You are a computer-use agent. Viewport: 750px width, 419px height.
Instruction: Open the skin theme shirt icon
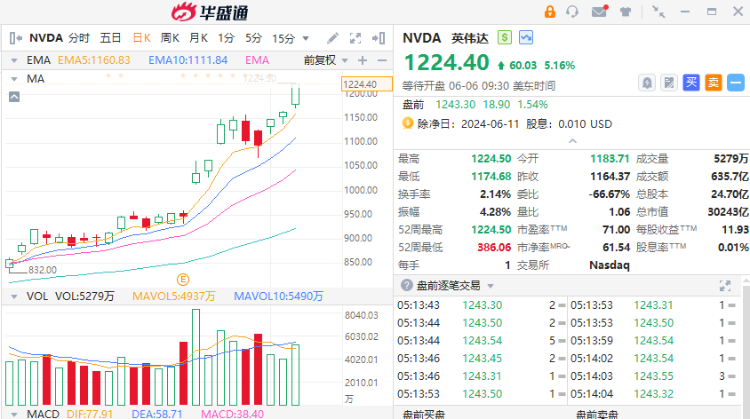click(625, 12)
